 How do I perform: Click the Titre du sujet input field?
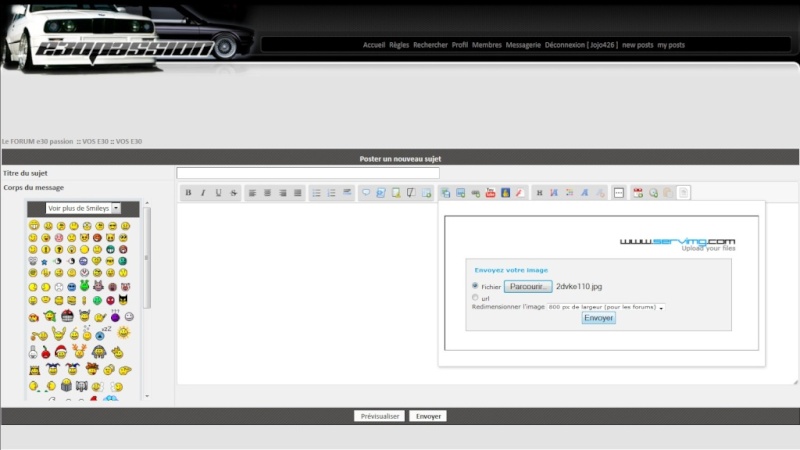click(308, 173)
